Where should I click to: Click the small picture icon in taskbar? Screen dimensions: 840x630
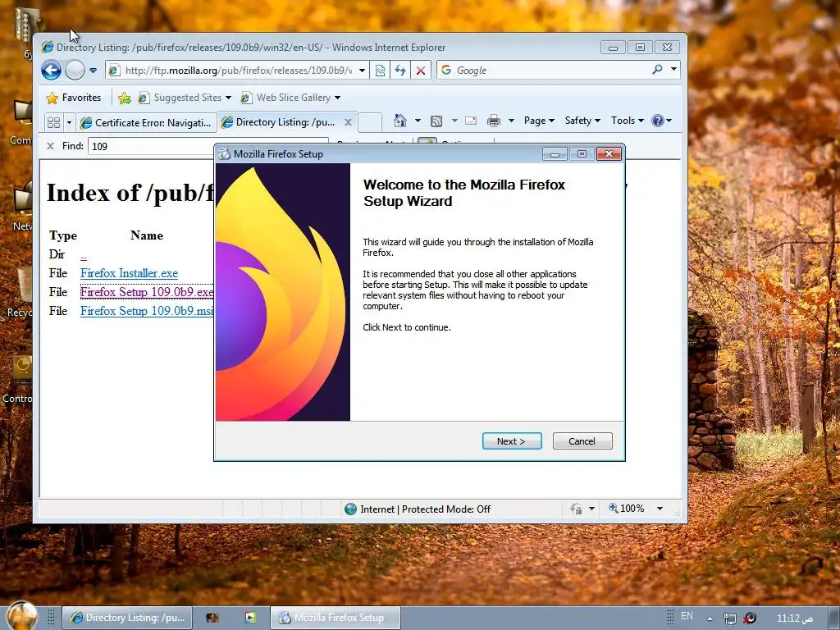[212, 618]
